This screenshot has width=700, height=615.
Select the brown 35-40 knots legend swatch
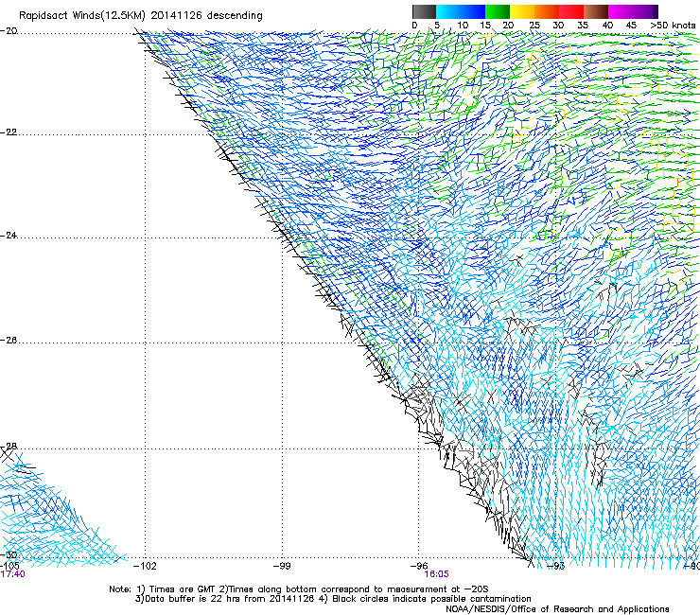(x=596, y=11)
